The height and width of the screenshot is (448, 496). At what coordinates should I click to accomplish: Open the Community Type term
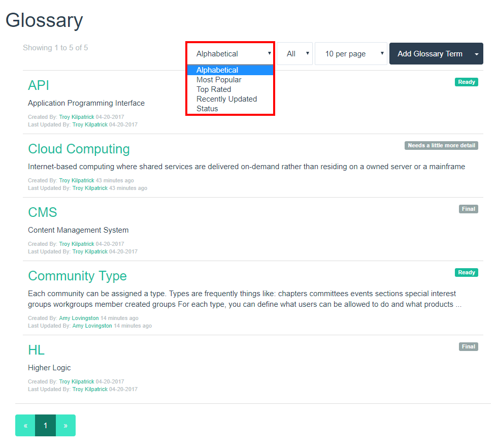77,276
